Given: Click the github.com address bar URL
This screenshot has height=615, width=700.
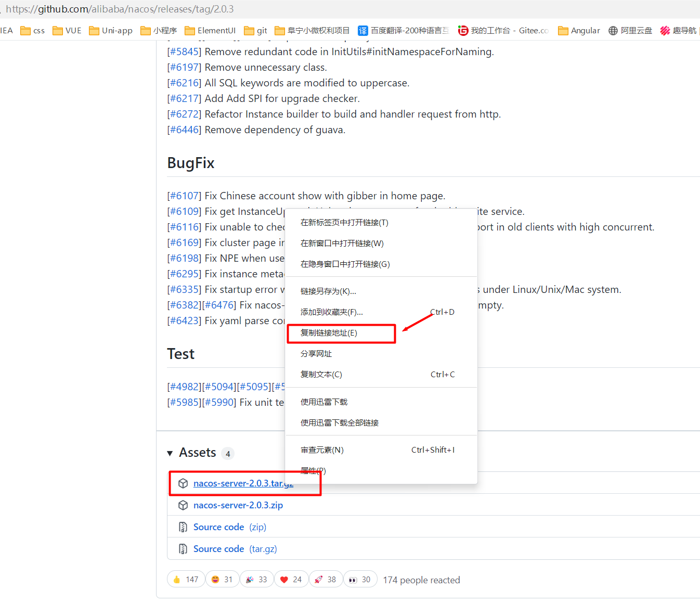Looking at the screenshot, I should [x=120, y=9].
